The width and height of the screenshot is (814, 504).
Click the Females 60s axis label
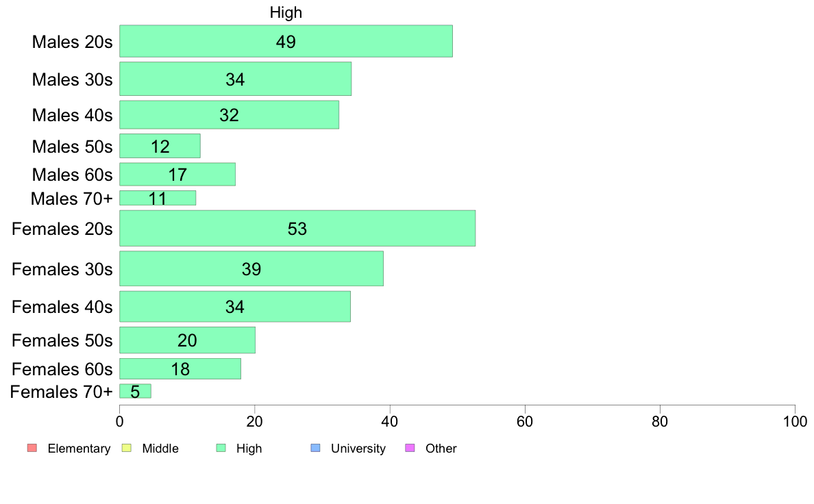[62, 369]
